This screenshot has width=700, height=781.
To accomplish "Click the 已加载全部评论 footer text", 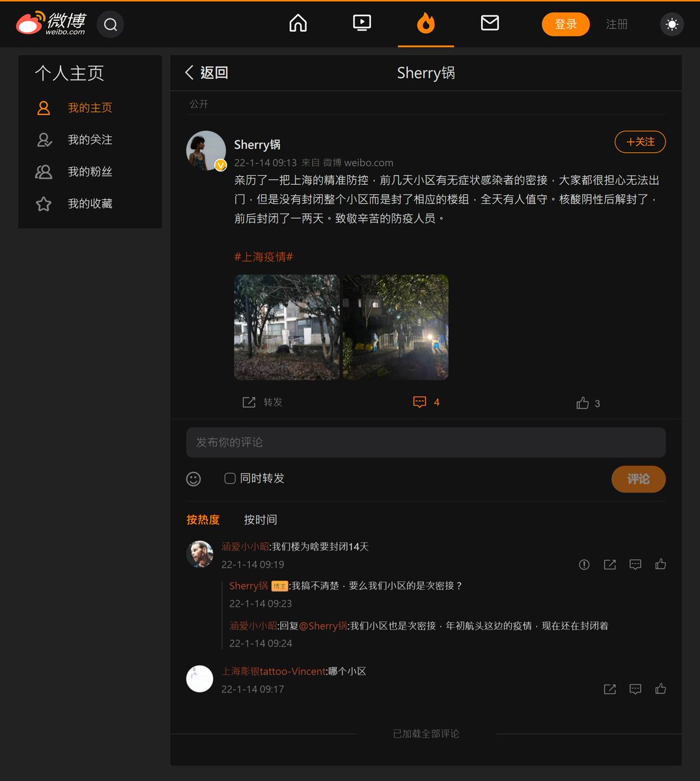I will pos(426,733).
